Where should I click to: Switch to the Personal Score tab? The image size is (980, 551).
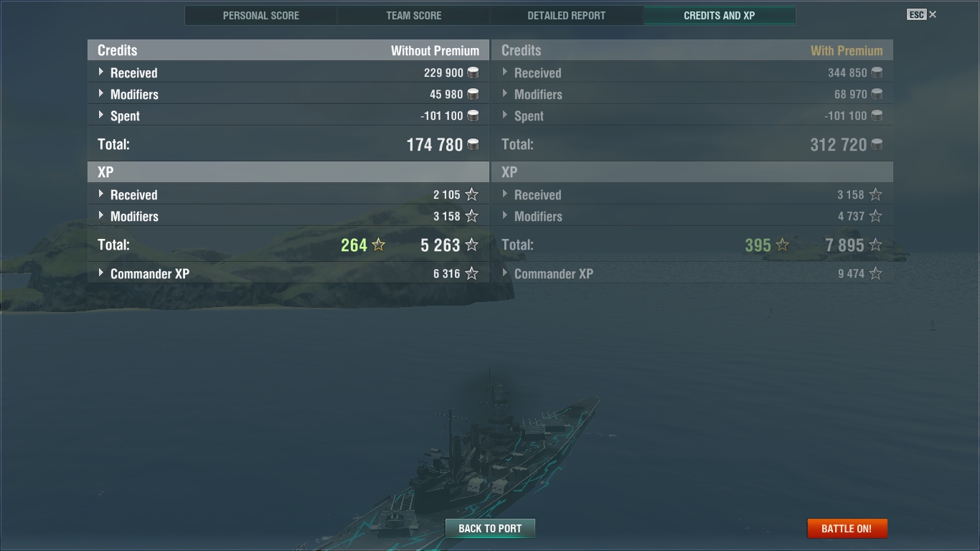pyautogui.click(x=261, y=15)
